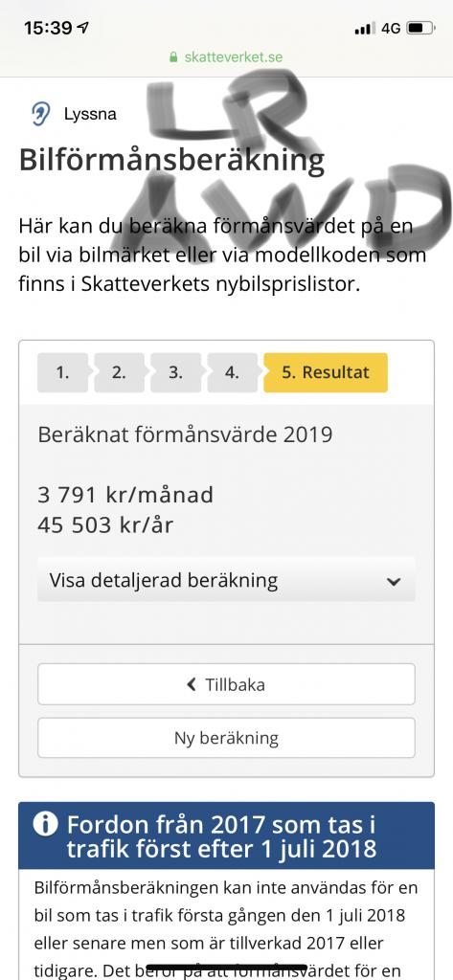Go to step 1 tab
Viewport: 453px width, 980px height.
[62, 372]
